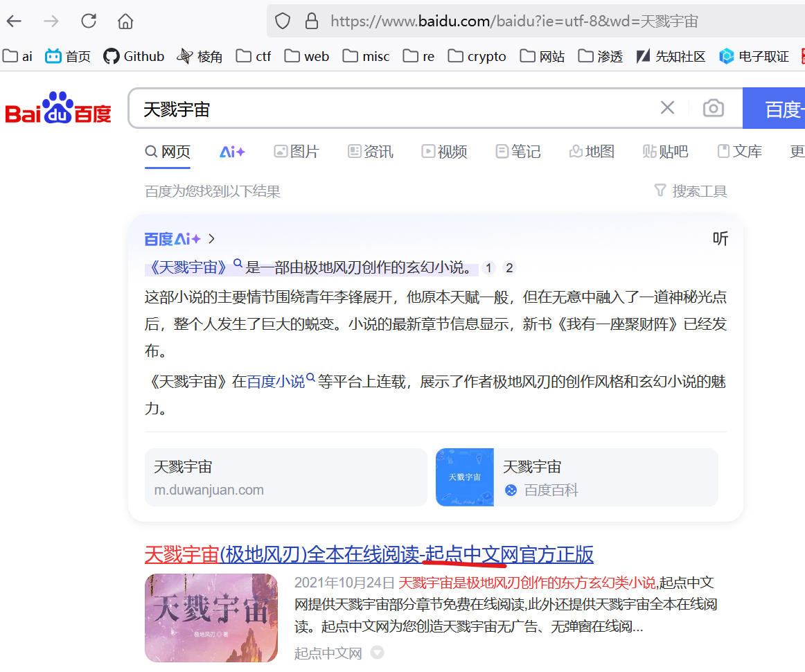Open the 首页 bilibili bookmark
The width and height of the screenshot is (805, 672).
(68, 56)
